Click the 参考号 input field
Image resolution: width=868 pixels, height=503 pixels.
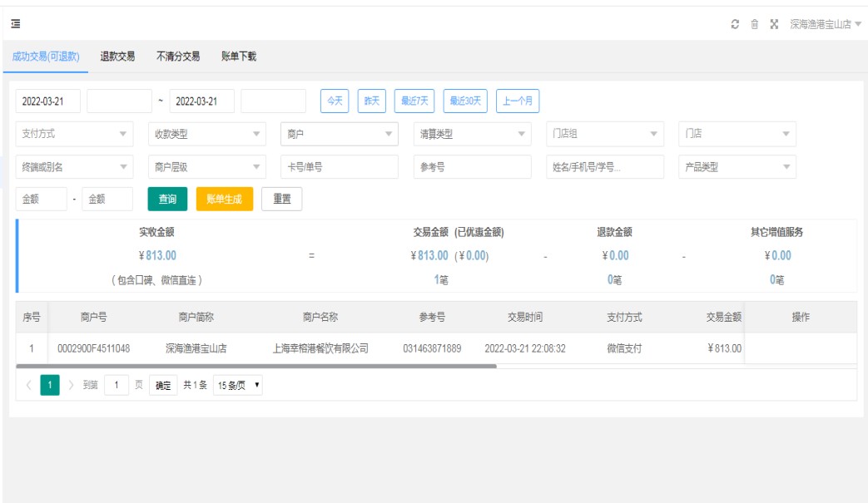[x=472, y=167]
